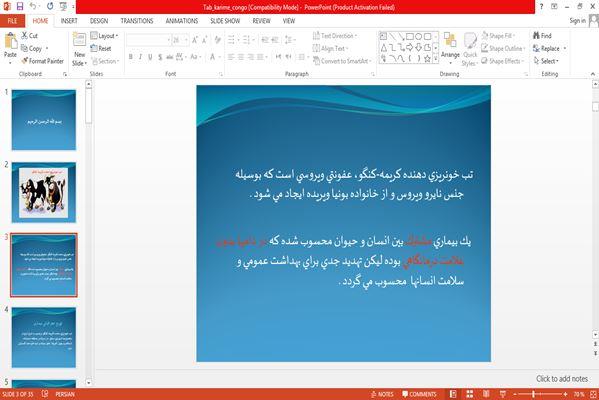Image resolution: width=599 pixels, height=400 pixels.
Task: Click the Arrange button
Action: 450,48
